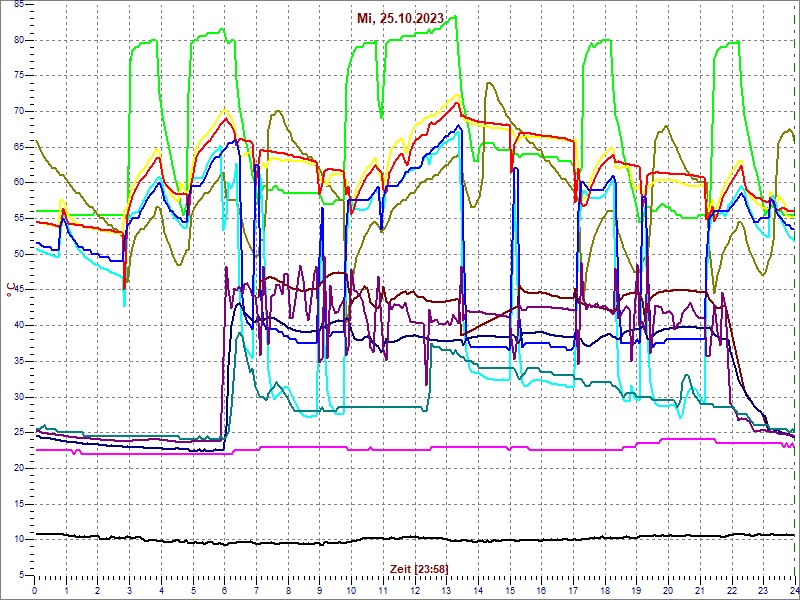Click hour 3 on the time axis

coord(129,589)
